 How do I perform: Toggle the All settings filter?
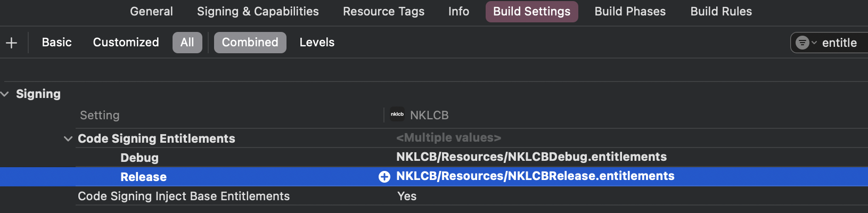(187, 43)
